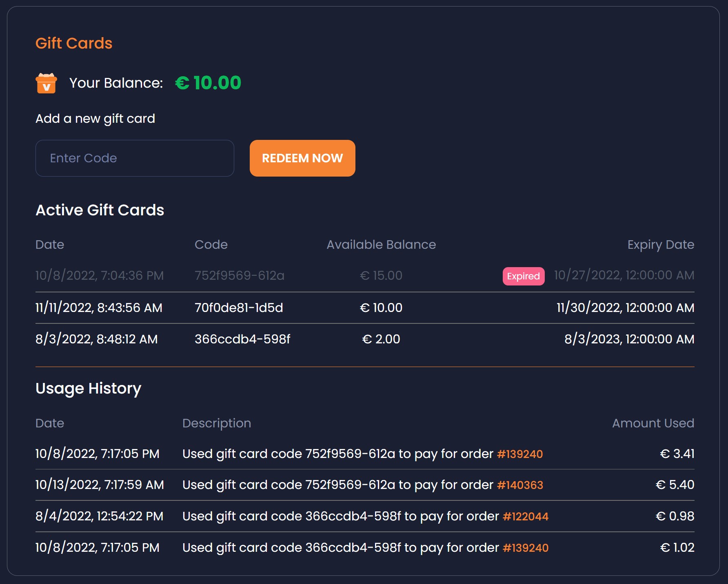Click the green € 10.00 balance amount
Screen dimensions: 728x584
pyautogui.click(x=208, y=83)
